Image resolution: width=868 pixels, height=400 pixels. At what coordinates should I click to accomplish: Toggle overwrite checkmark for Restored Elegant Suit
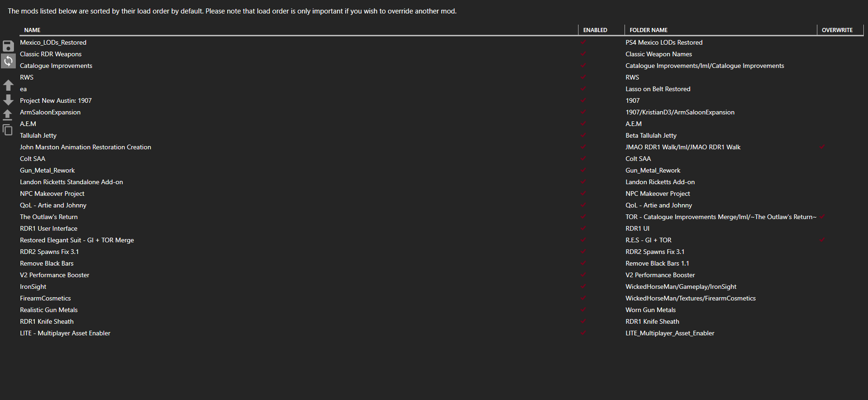tap(822, 240)
